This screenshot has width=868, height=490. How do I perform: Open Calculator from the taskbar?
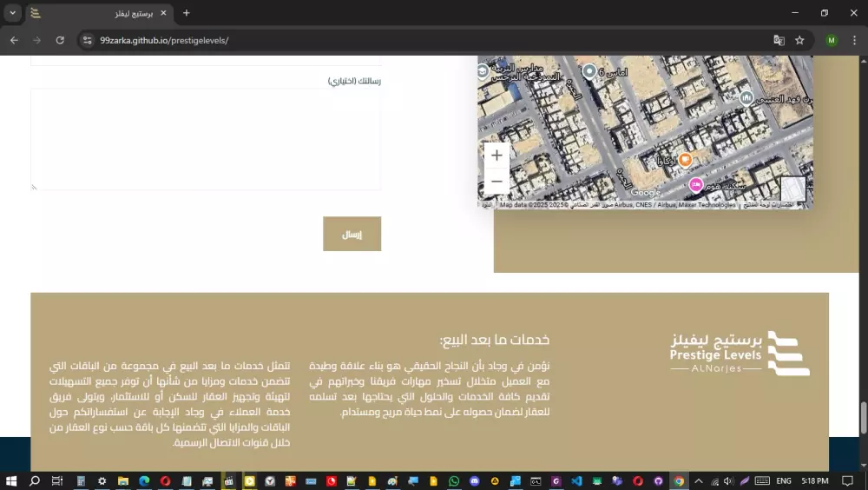(81, 481)
